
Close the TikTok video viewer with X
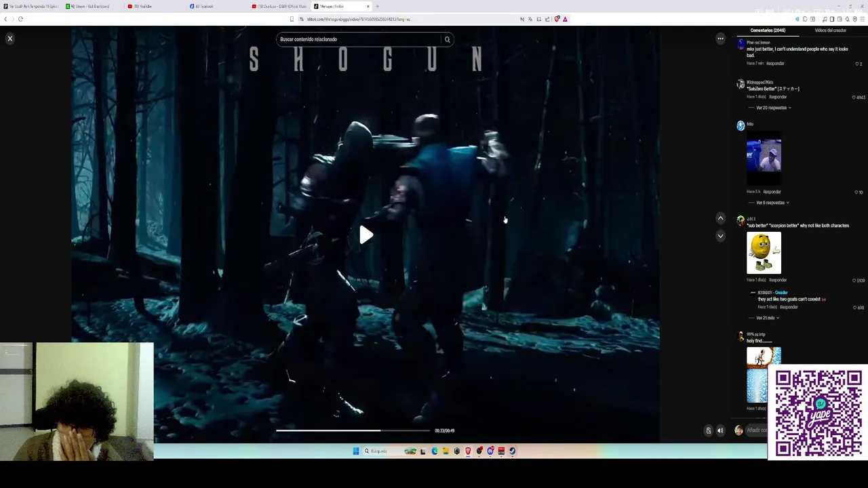(x=9, y=39)
